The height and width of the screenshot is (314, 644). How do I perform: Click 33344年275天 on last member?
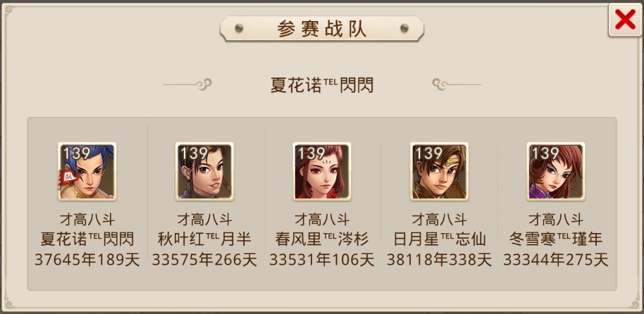tap(556, 259)
